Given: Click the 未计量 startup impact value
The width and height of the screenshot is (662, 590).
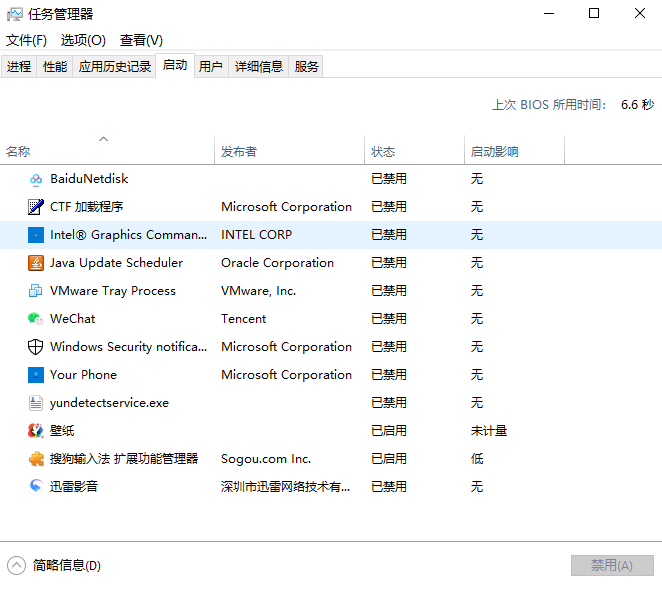Looking at the screenshot, I should coord(489,431).
